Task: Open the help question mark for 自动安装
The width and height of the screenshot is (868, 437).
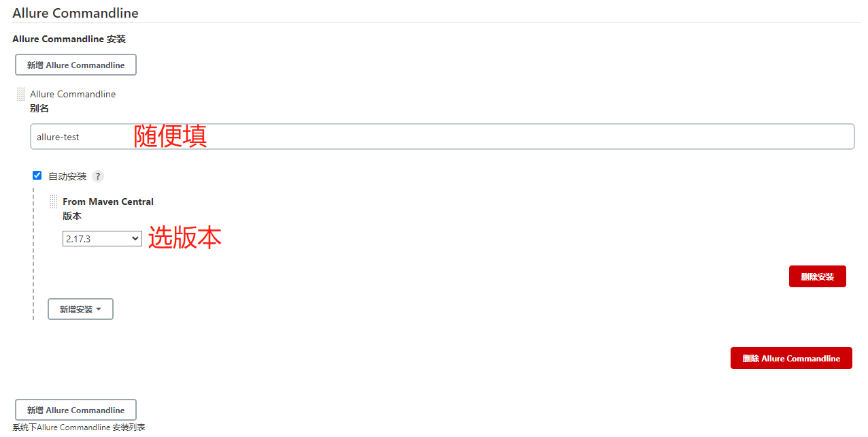Action: tap(98, 176)
